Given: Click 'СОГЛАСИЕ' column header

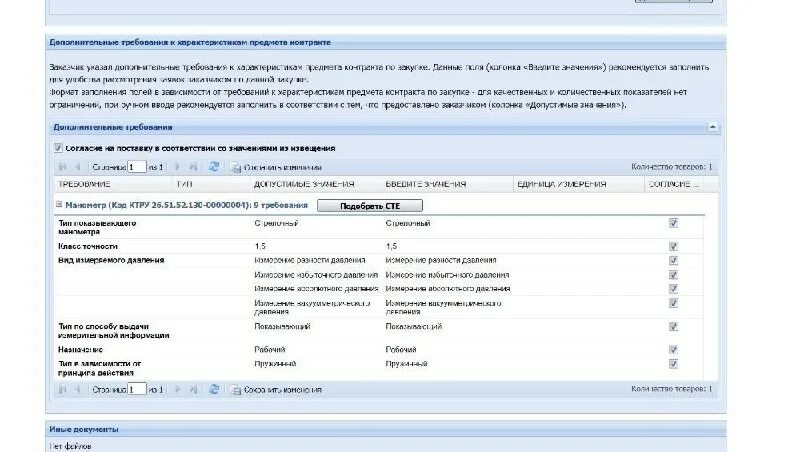Looking at the screenshot, I should pyautogui.click(x=673, y=184).
